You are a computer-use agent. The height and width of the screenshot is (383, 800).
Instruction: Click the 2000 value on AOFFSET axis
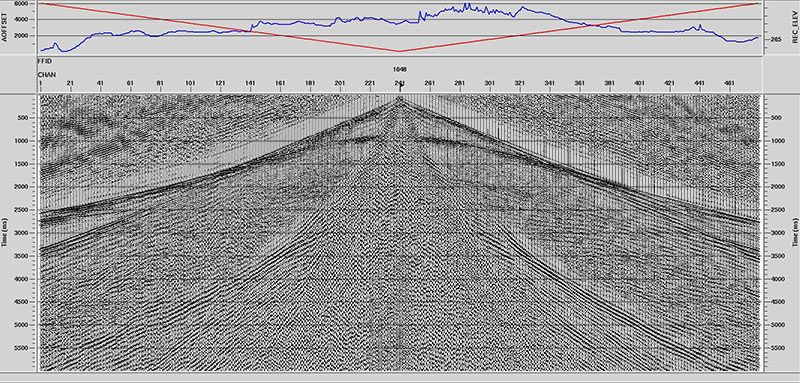point(21,36)
